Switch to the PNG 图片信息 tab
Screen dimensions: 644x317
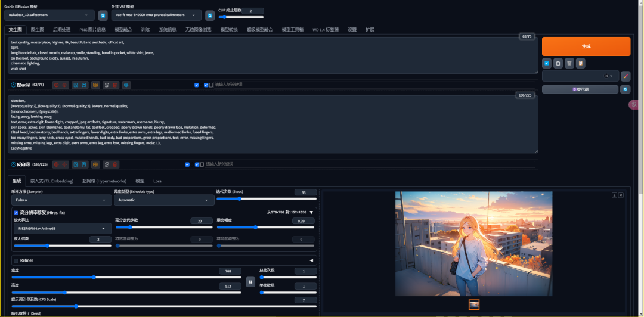[x=92, y=29]
